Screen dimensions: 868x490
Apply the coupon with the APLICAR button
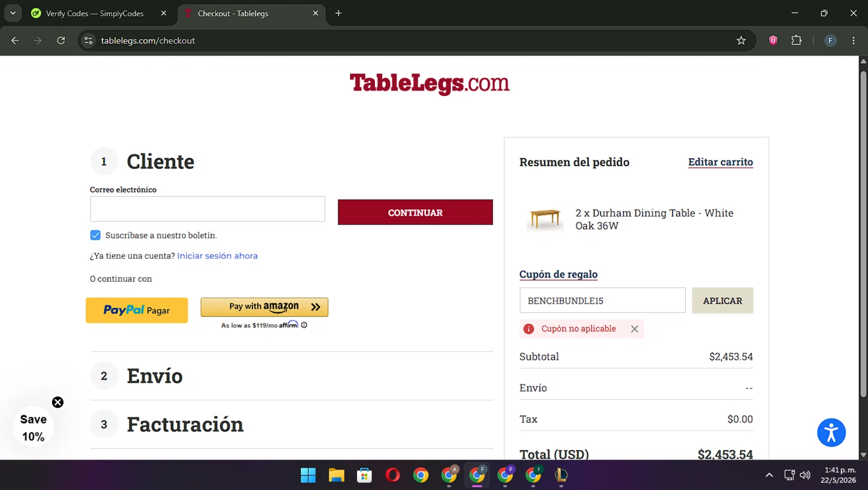(723, 300)
